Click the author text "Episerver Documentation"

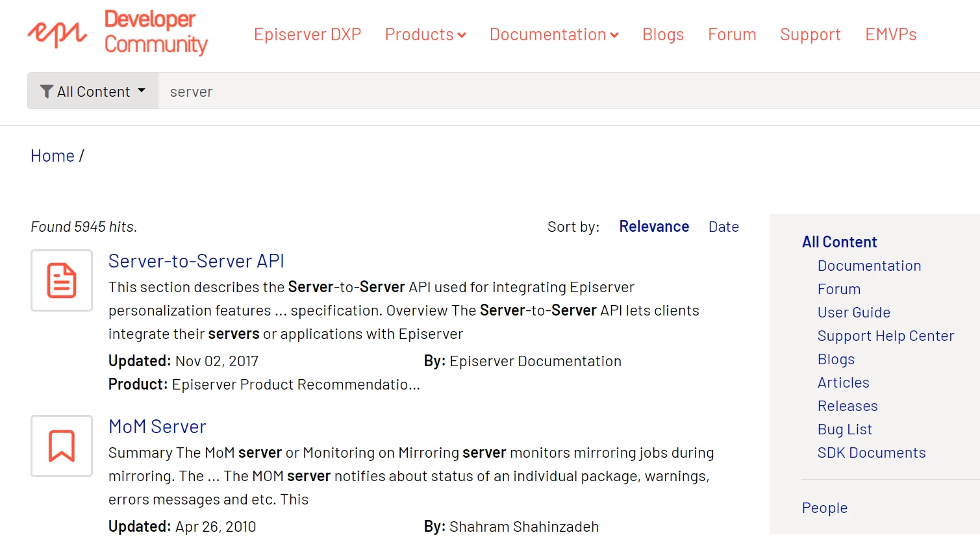coord(535,361)
